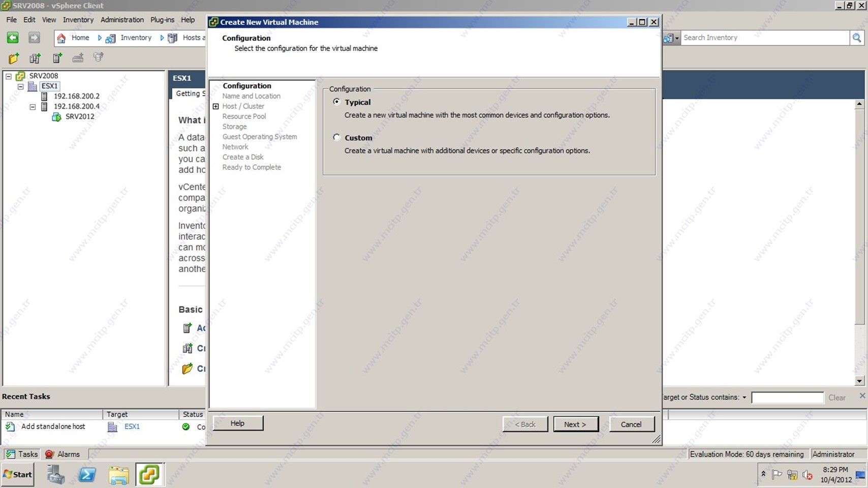Collapse the ESX1 datacenter node
The image size is (868, 488).
point(20,86)
